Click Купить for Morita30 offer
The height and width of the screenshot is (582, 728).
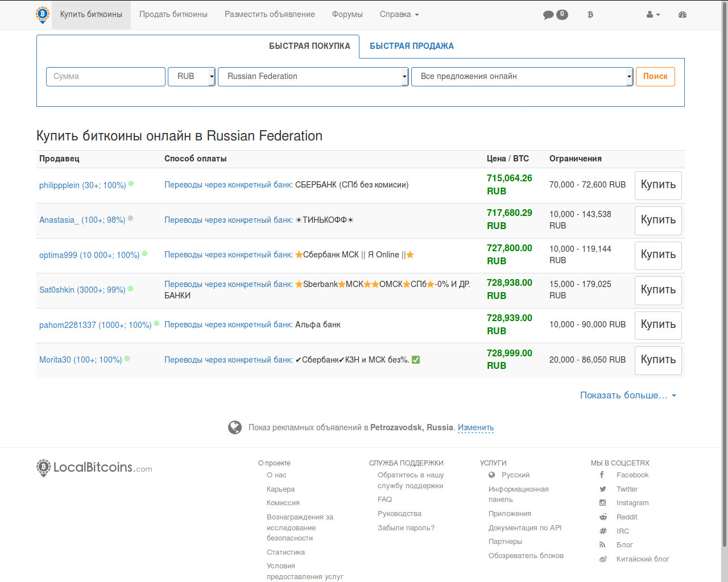658,360
